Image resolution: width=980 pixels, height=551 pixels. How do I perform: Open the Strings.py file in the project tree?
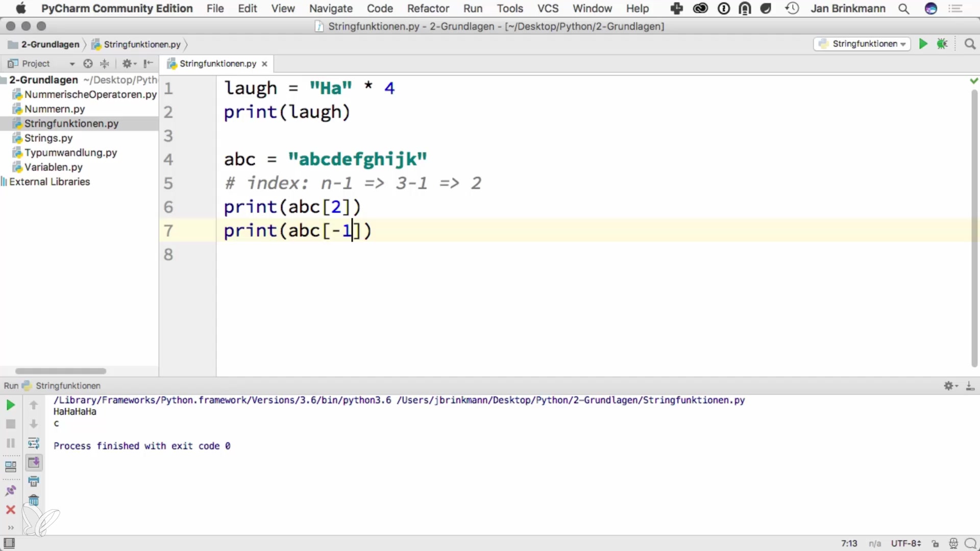click(48, 138)
